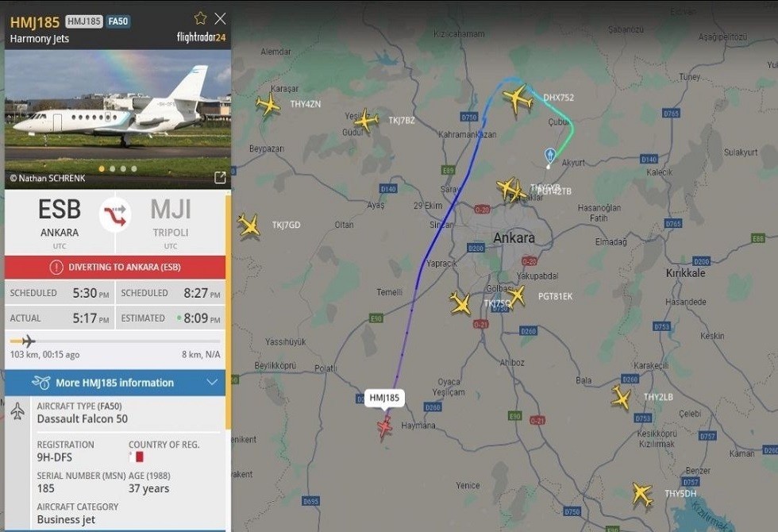
Task: Select the DHX752 aircraft on map
Action: (518, 98)
